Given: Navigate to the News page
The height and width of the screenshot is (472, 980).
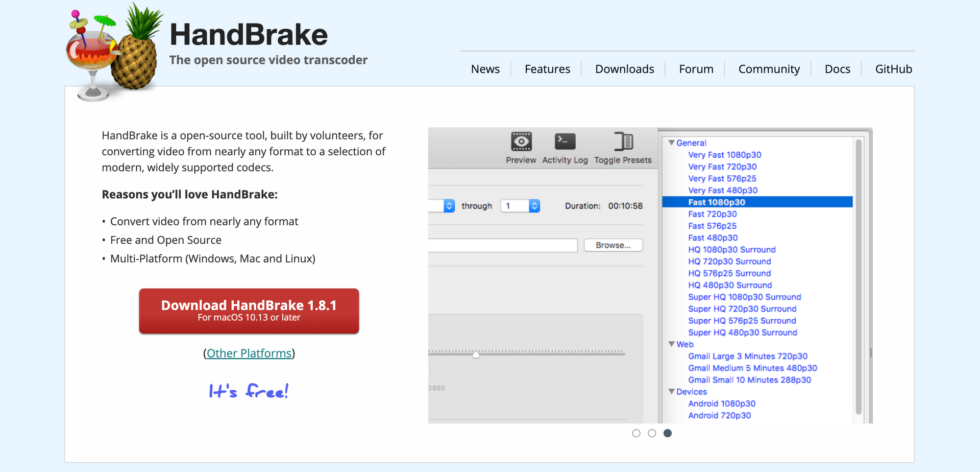Looking at the screenshot, I should click(485, 69).
